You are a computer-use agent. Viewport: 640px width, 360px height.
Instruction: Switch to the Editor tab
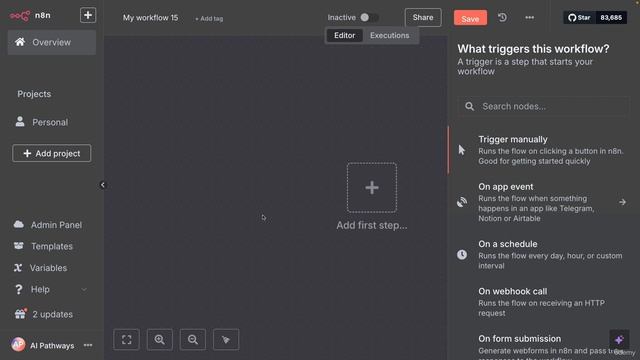pyautogui.click(x=344, y=36)
